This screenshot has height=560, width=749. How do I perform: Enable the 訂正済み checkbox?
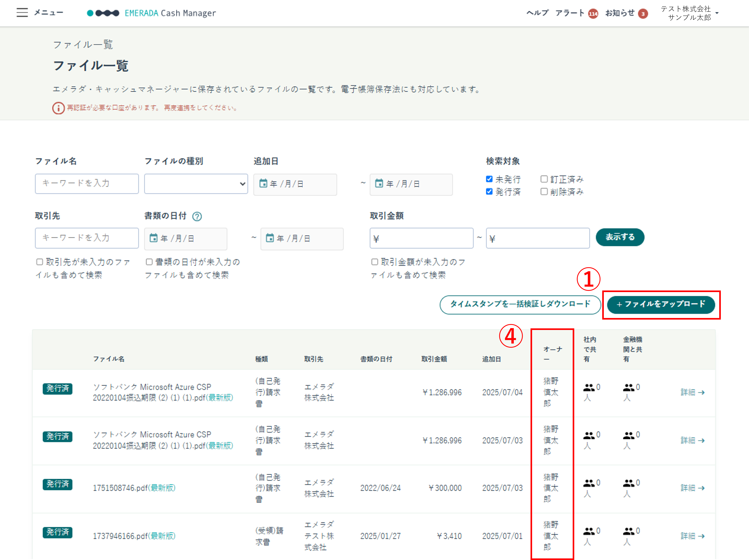point(544,179)
